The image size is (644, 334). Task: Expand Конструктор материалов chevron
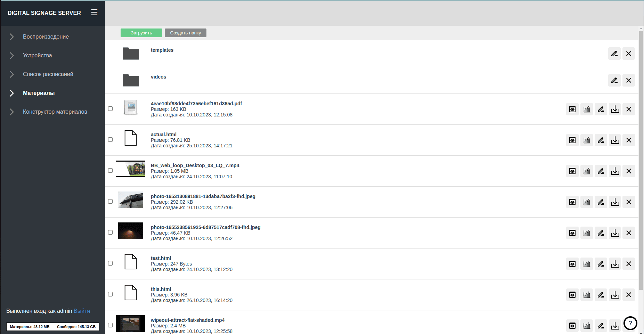coord(12,112)
